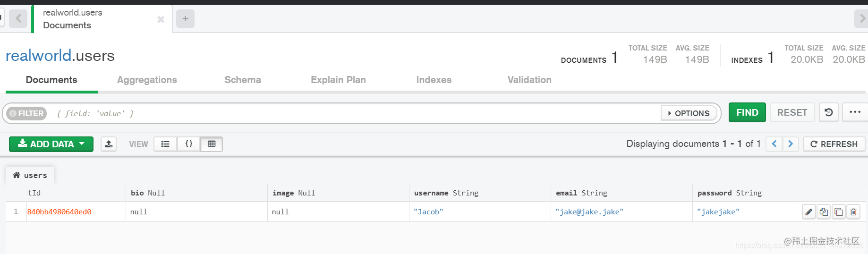The height and width of the screenshot is (254, 868).
Task: Open the Indexes tab
Action: click(434, 80)
